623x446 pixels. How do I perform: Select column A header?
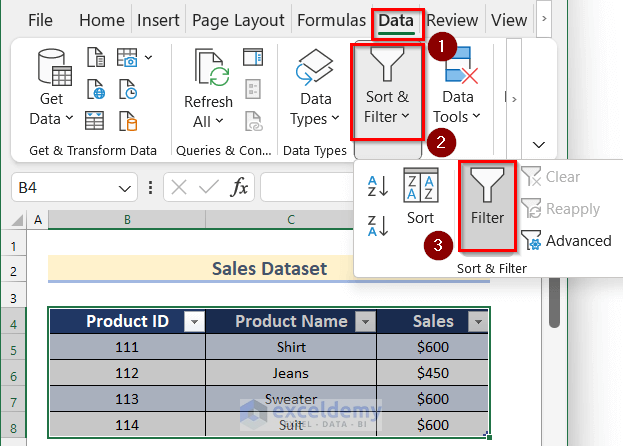click(38, 220)
